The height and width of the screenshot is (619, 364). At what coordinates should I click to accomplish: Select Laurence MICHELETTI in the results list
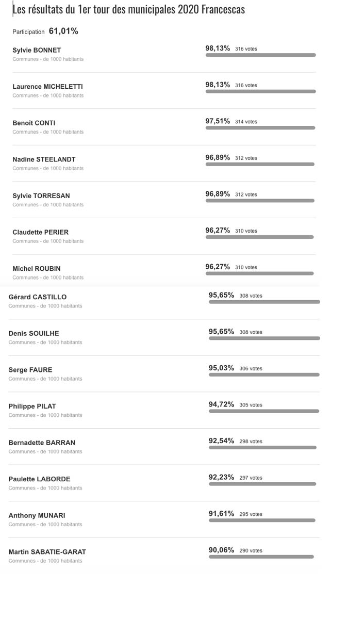pyautogui.click(x=47, y=87)
